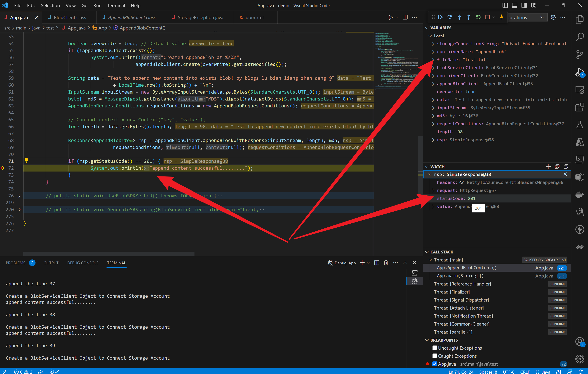588x374 pixels.
Task: Click Ln 71, Col 24 in status bar
Action: pyautogui.click(x=461, y=372)
